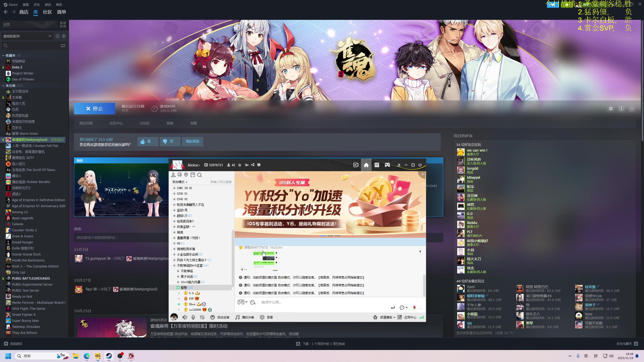644x362 pixels.
Task: Open the audio mixer sliders icon in YY
Action: click(202, 317)
